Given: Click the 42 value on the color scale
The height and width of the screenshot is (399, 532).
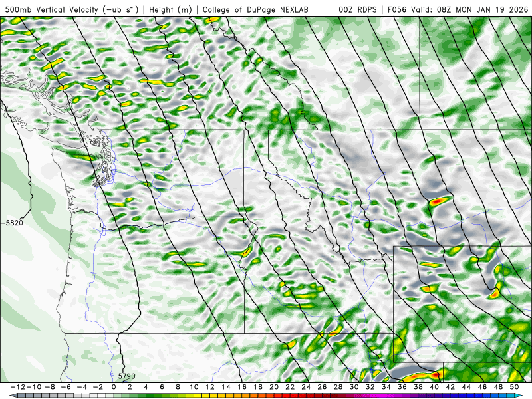Looking at the screenshot, I should (450, 387).
